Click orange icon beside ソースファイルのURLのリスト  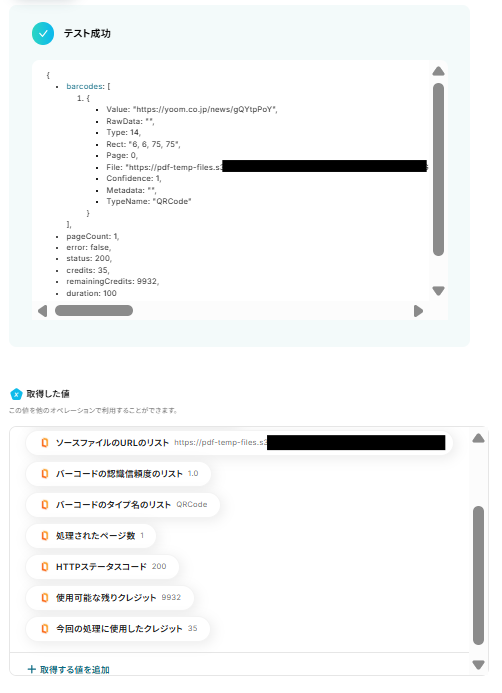45,443
